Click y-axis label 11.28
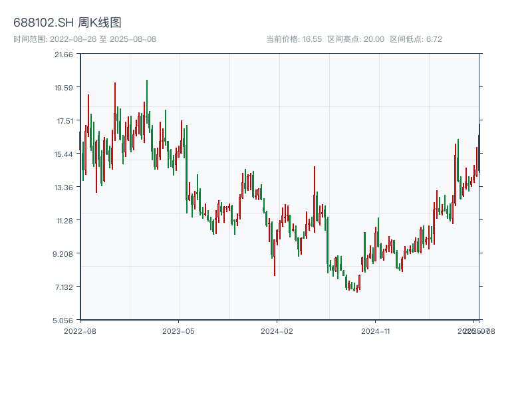The height and width of the screenshot is (399, 532). [x=65, y=221]
